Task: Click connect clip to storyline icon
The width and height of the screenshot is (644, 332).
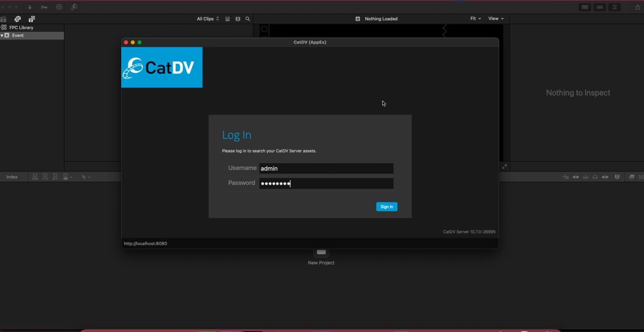Action: (35, 177)
